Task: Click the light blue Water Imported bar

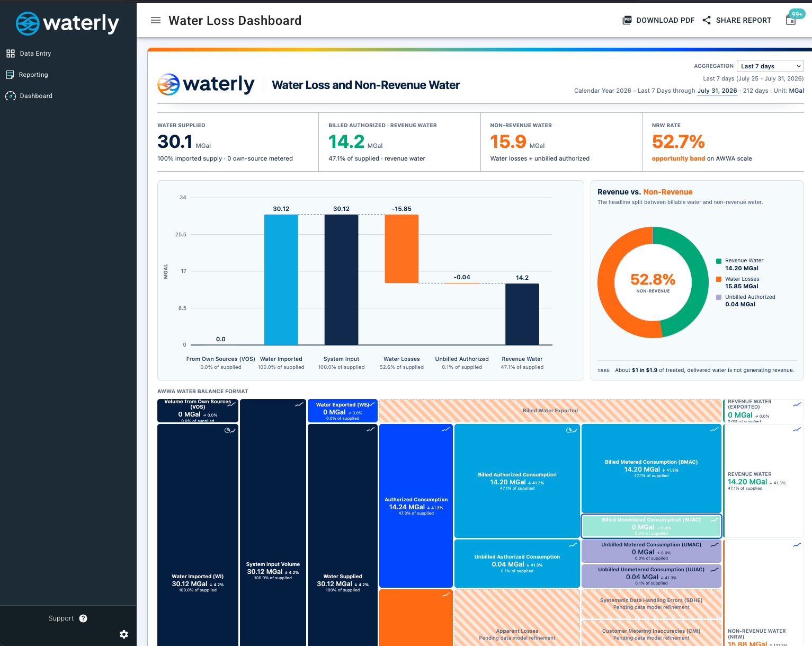Action: coord(281,280)
